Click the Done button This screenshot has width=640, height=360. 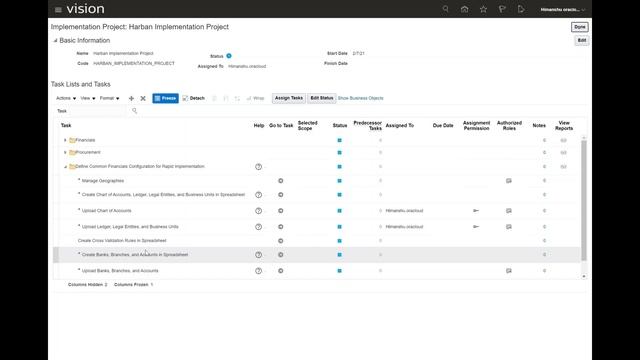[x=580, y=27]
